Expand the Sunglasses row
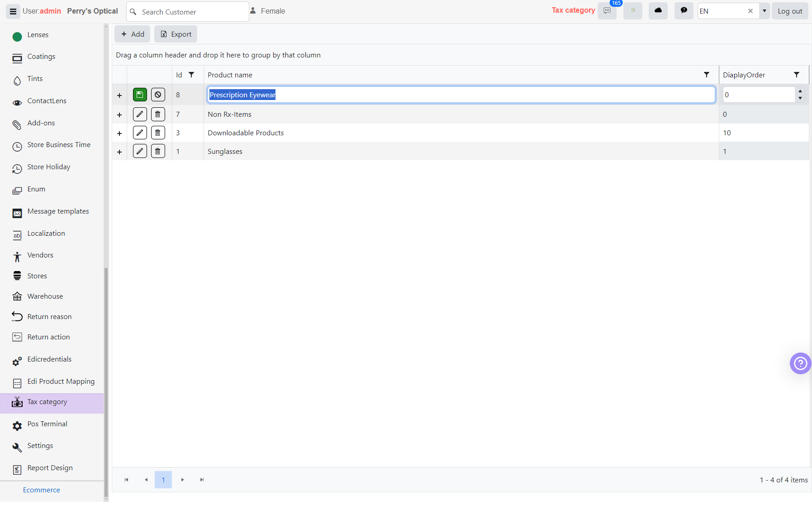The width and height of the screenshot is (812, 510). pyautogui.click(x=119, y=152)
